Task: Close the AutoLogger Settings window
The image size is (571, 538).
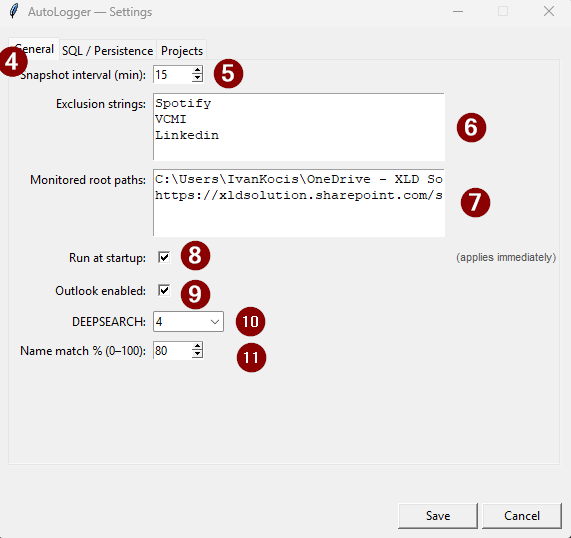Action: click(x=549, y=12)
